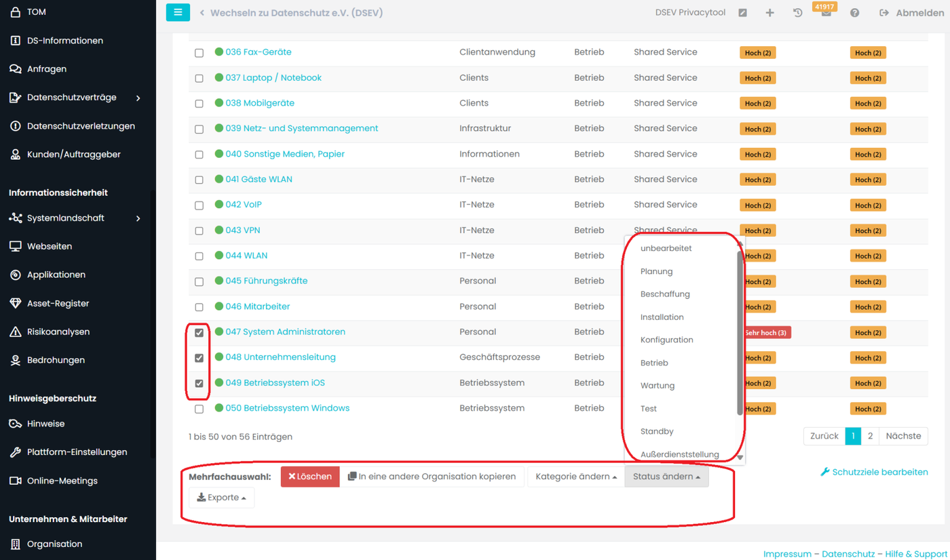The width and height of the screenshot is (950, 560).
Task: Open DS-Informationen sidebar icon
Action: click(x=16, y=41)
